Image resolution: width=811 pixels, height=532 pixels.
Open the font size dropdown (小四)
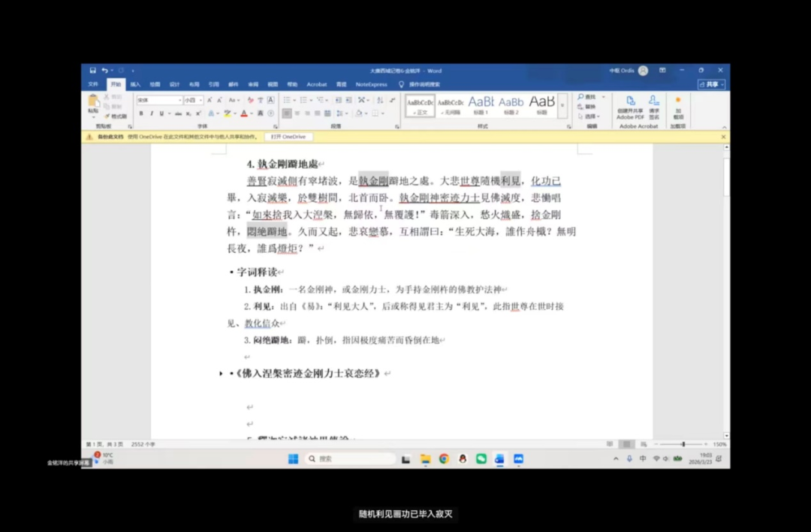(x=200, y=100)
